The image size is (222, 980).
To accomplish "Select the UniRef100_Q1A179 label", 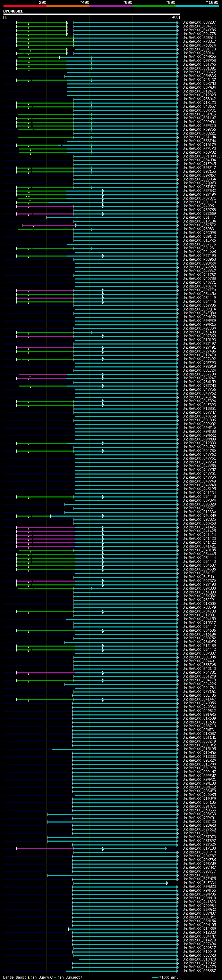I will click(x=199, y=145).
